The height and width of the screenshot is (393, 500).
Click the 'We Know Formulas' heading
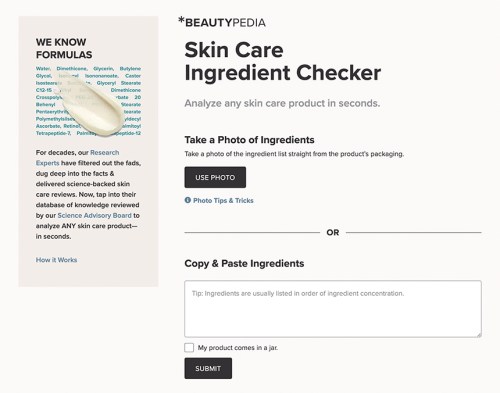64,48
